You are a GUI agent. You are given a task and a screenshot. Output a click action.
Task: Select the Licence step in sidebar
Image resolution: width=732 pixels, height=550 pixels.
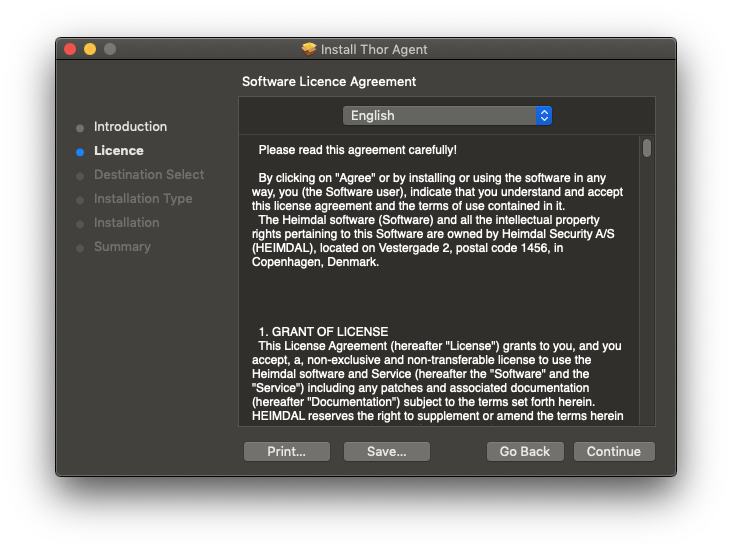point(119,151)
